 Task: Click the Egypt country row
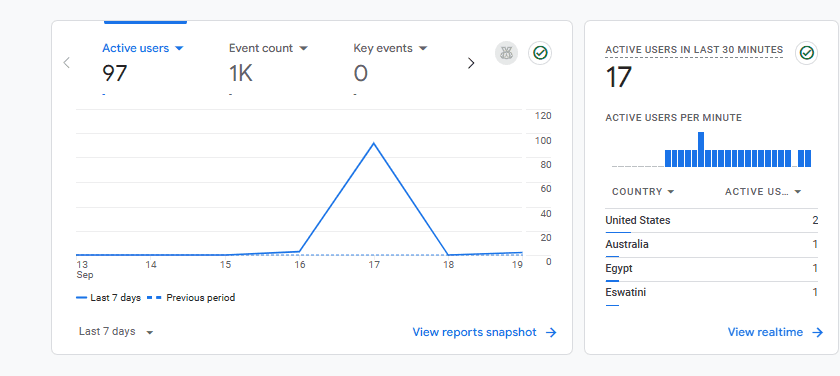coord(711,269)
